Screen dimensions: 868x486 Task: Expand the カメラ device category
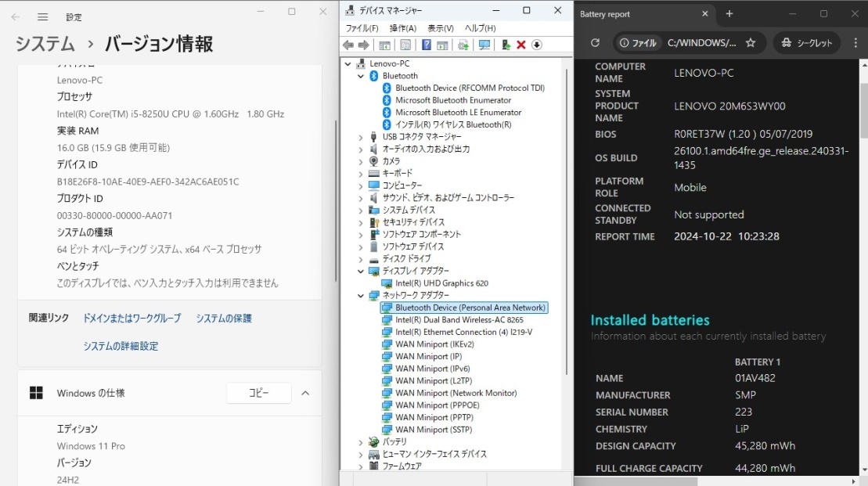point(361,161)
